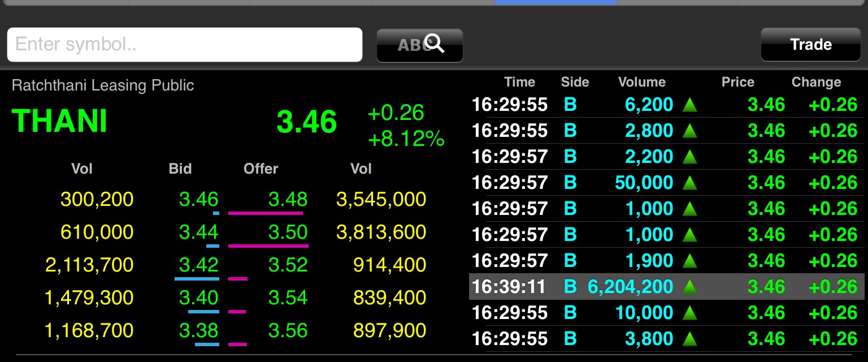Tap trade volume 2,200

(x=649, y=157)
